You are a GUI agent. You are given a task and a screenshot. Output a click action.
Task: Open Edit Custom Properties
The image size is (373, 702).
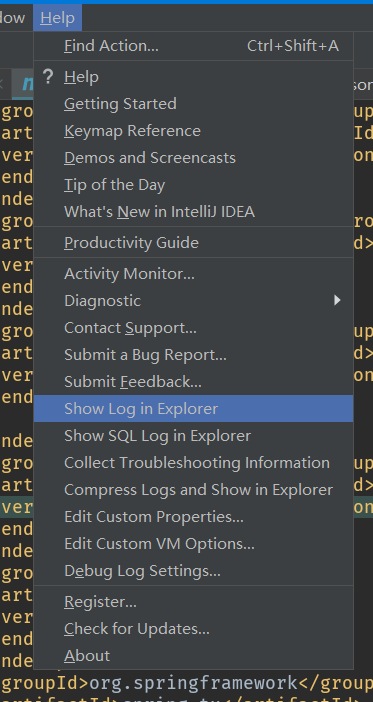193,517
